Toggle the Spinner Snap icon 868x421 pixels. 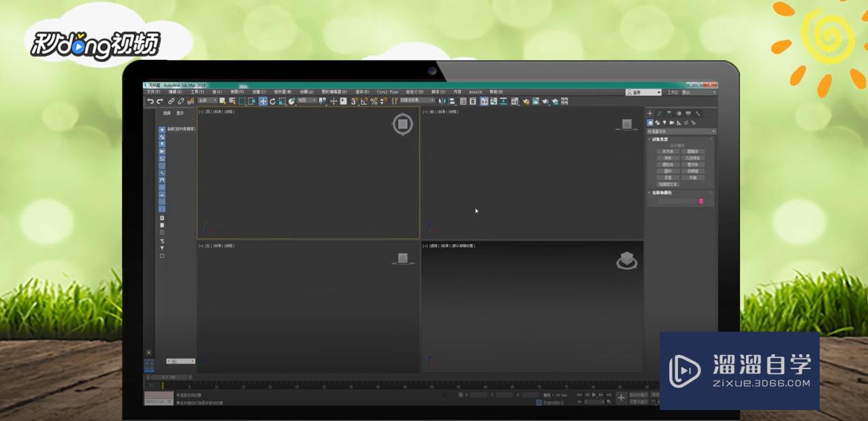[x=383, y=101]
